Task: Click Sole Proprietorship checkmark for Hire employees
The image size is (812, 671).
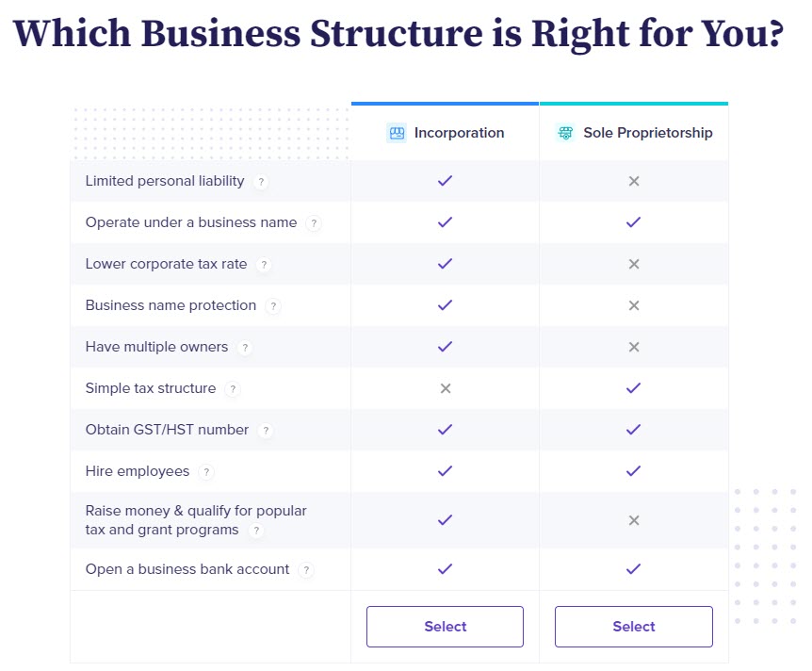Action: [x=634, y=471]
